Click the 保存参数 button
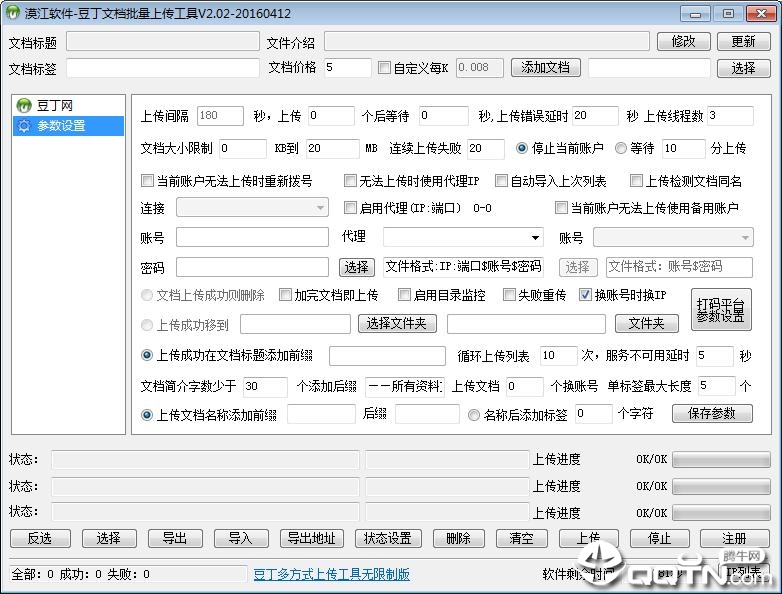Image resolution: width=782 pixels, height=594 pixels. point(712,413)
